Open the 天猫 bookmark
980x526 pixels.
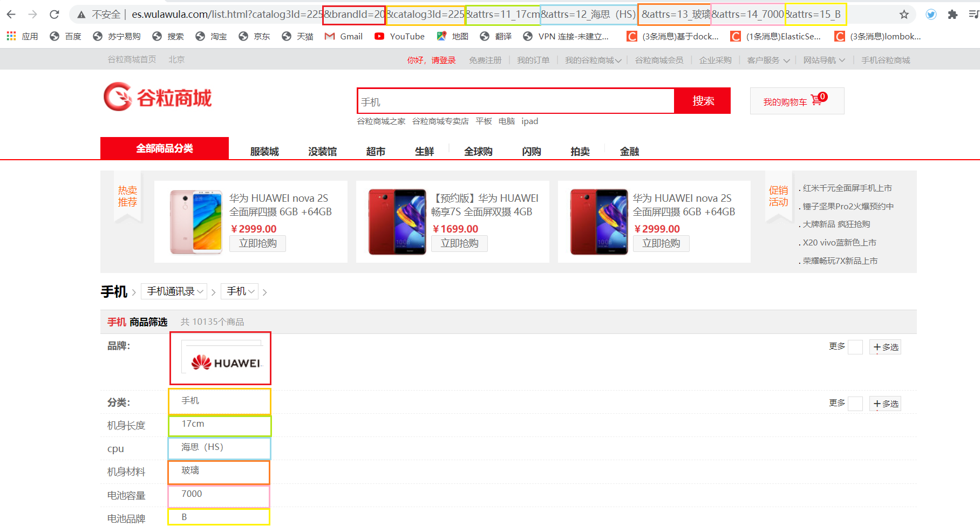click(x=297, y=36)
